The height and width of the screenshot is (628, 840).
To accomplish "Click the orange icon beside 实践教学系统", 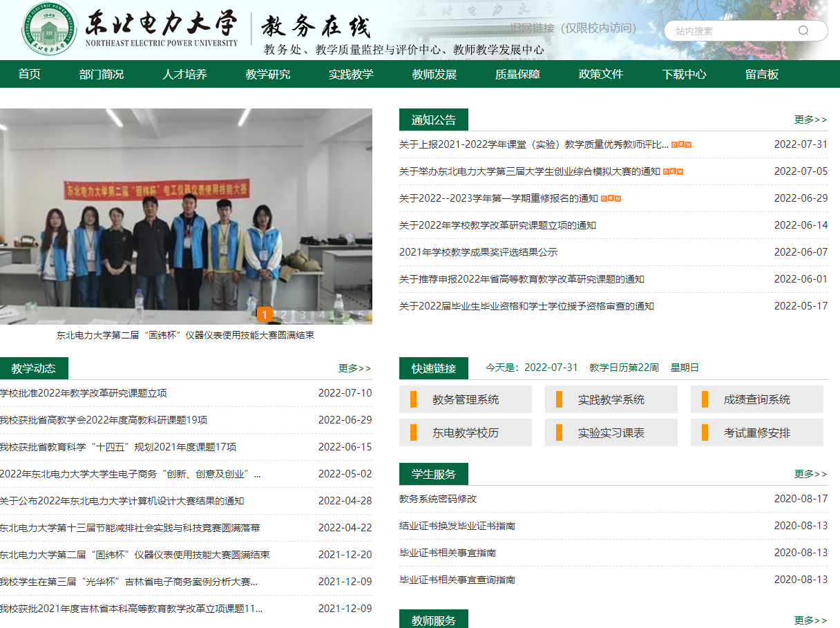I will (557, 399).
